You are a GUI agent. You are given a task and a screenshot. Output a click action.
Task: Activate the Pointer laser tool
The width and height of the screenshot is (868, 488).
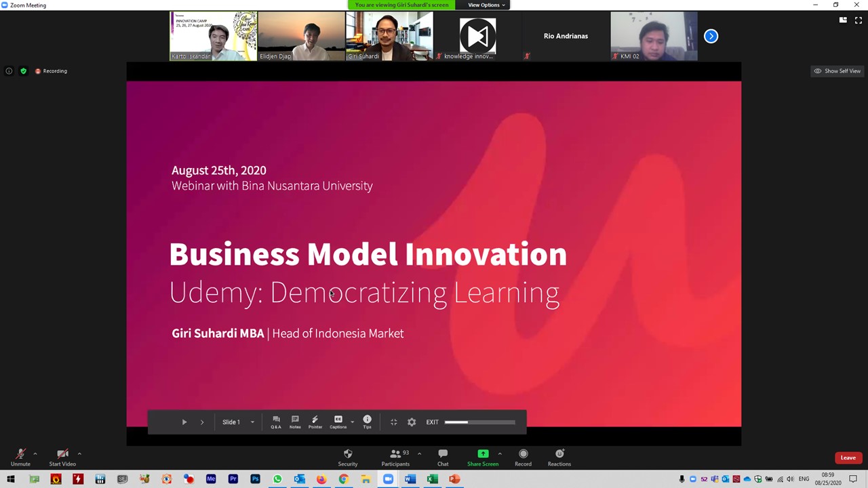coord(315,422)
